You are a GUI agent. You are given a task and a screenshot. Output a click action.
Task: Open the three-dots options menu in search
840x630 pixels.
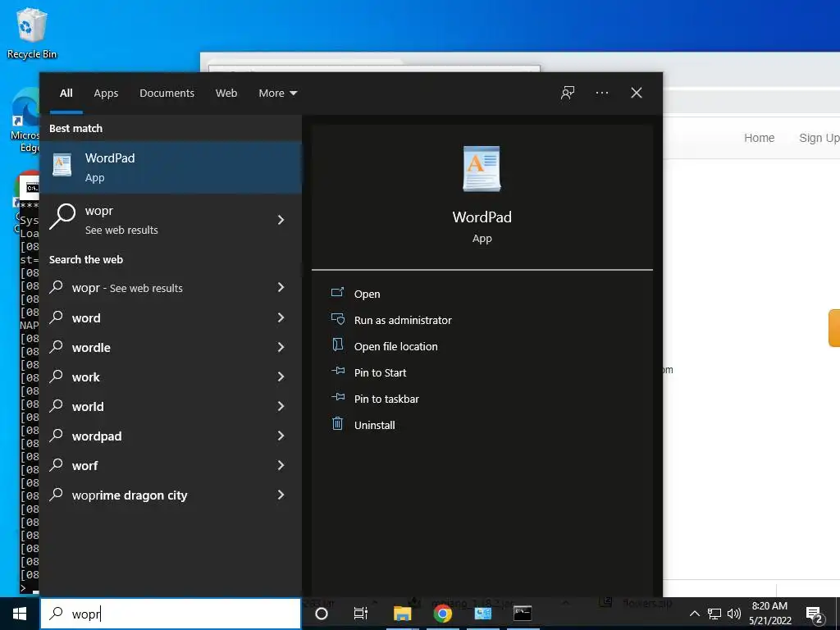tap(601, 93)
